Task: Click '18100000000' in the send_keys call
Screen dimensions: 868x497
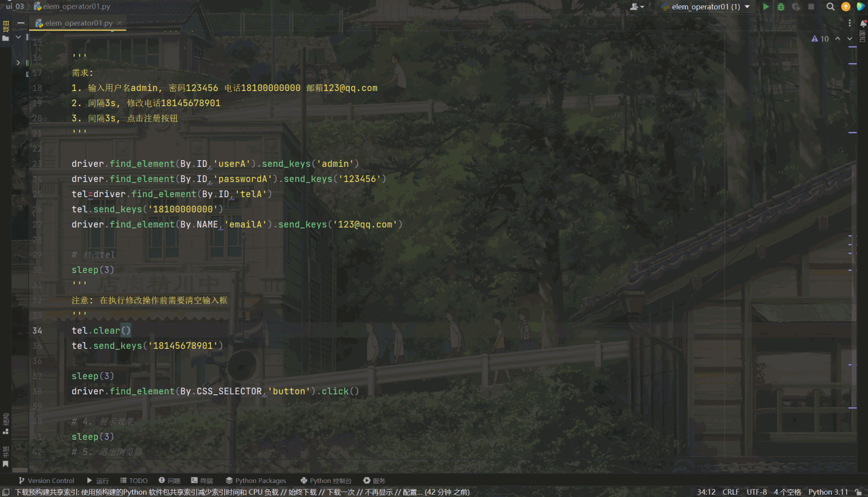Action: [x=183, y=209]
